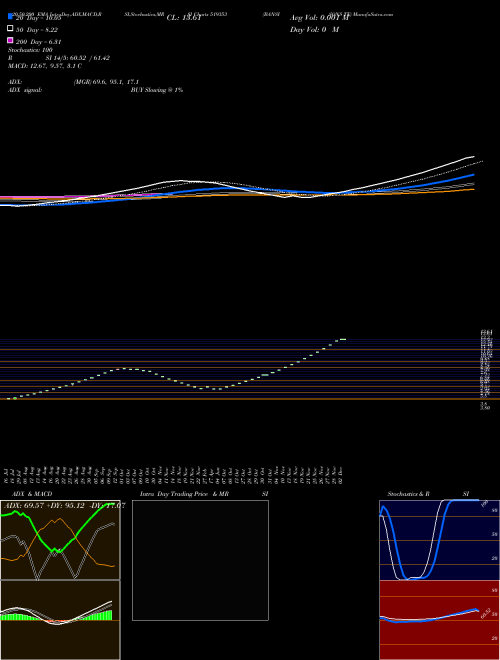Open the blue Stochastics chart panel
500x660 pixels.
coord(439,540)
